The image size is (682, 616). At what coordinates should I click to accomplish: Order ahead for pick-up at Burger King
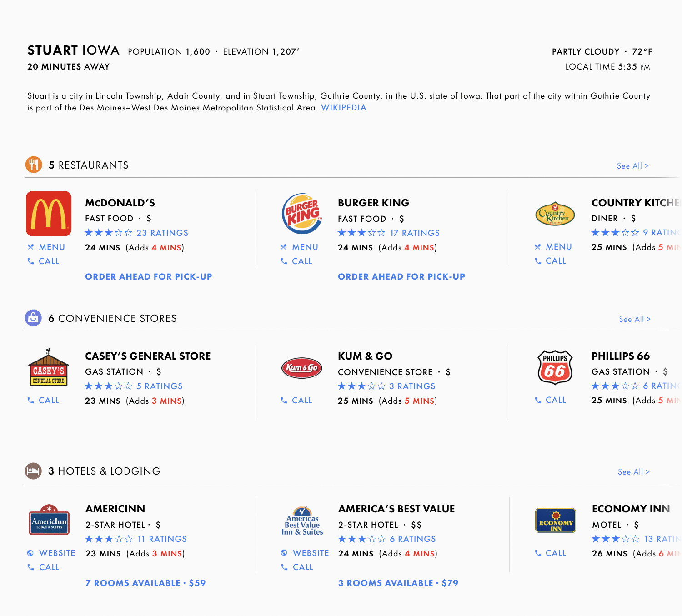[401, 276]
